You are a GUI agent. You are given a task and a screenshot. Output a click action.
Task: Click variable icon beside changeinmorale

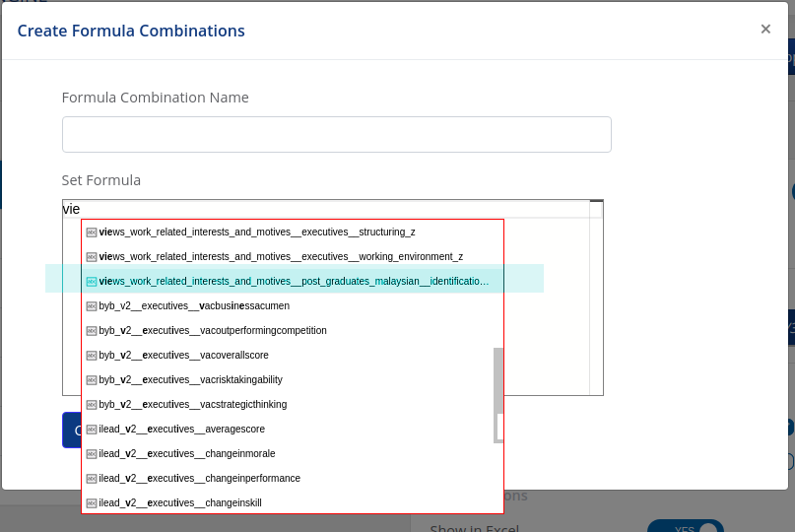(92, 454)
